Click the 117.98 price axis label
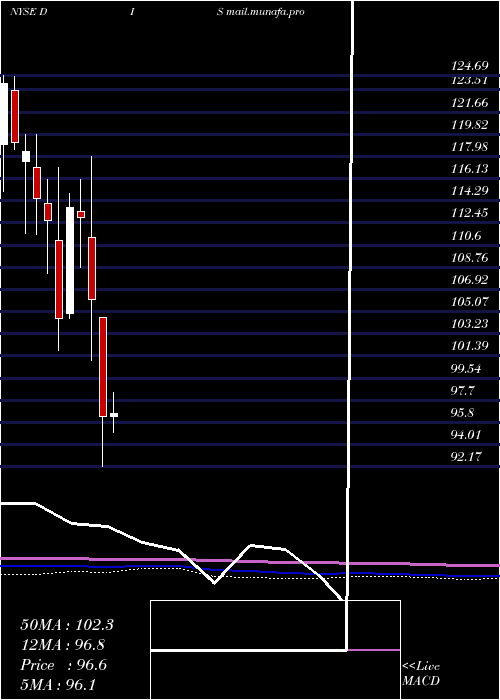The height and width of the screenshot is (700, 500). 470,146
